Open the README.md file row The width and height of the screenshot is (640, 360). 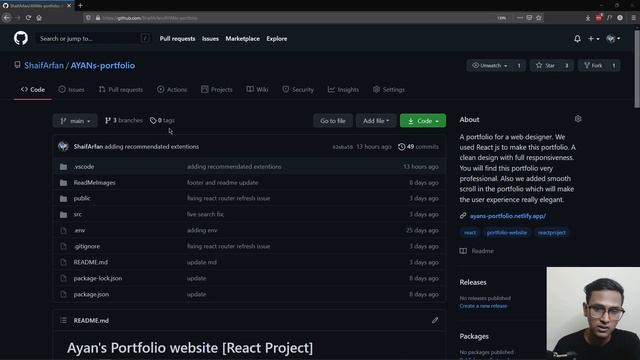(249, 262)
